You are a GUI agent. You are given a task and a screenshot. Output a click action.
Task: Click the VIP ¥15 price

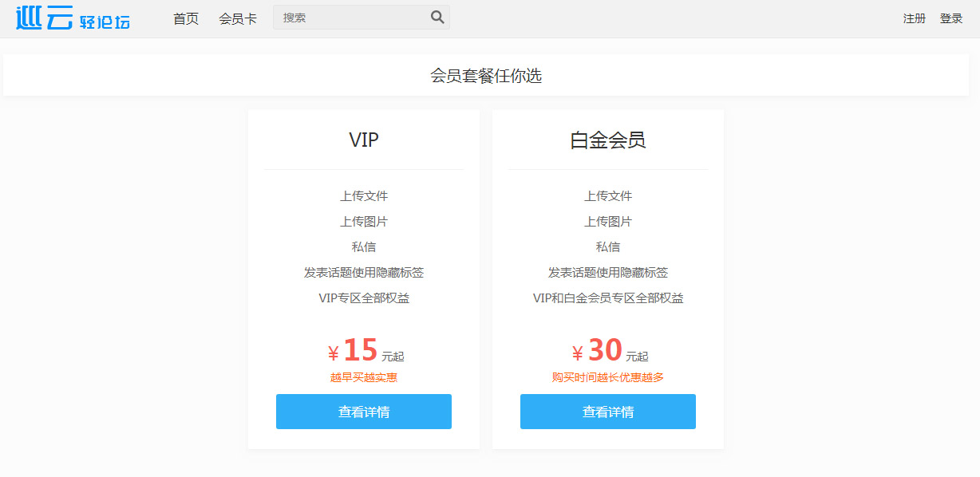pos(366,351)
